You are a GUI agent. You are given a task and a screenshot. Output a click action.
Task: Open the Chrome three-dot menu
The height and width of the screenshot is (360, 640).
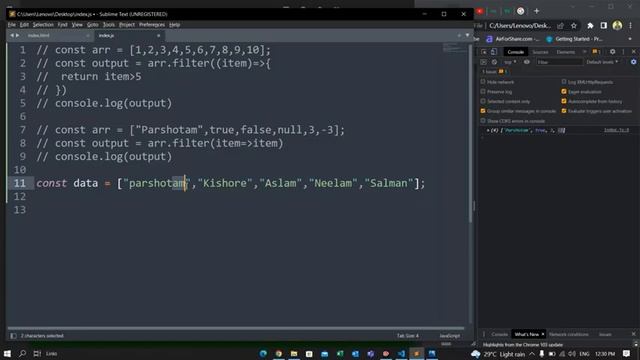click(631, 26)
